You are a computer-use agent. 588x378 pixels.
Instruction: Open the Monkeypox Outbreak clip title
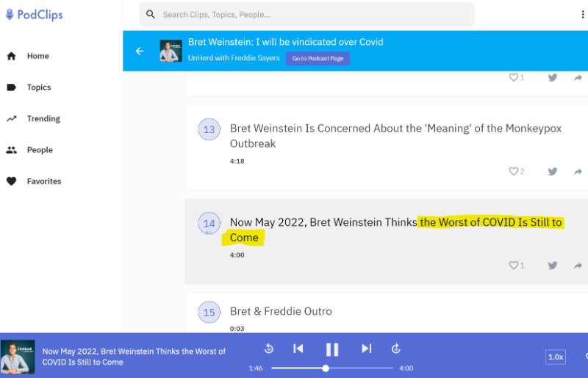[395, 136]
